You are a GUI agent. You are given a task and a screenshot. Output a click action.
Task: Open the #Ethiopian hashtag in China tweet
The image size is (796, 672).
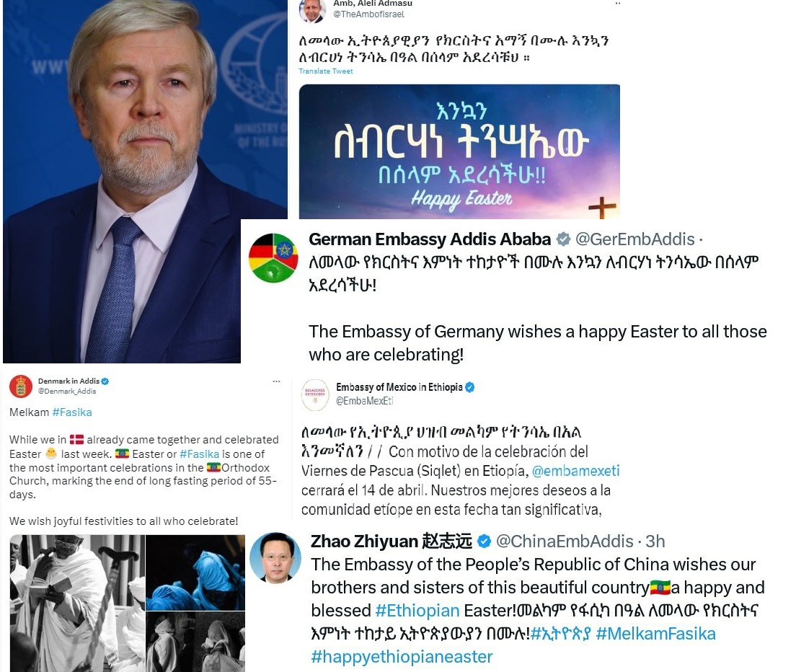(x=417, y=611)
